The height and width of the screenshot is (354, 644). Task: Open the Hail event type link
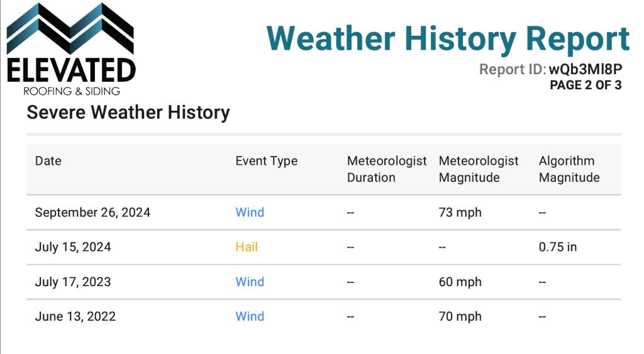pyautogui.click(x=247, y=247)
